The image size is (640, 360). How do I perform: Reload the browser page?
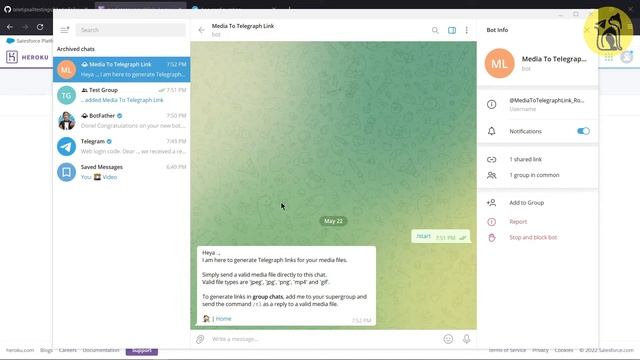[40, 27]
